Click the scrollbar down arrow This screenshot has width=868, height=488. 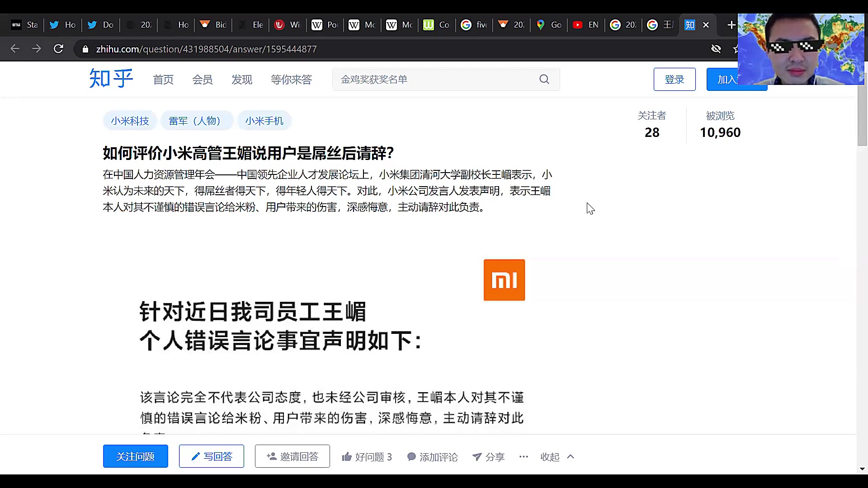click(x=862, y=469)
